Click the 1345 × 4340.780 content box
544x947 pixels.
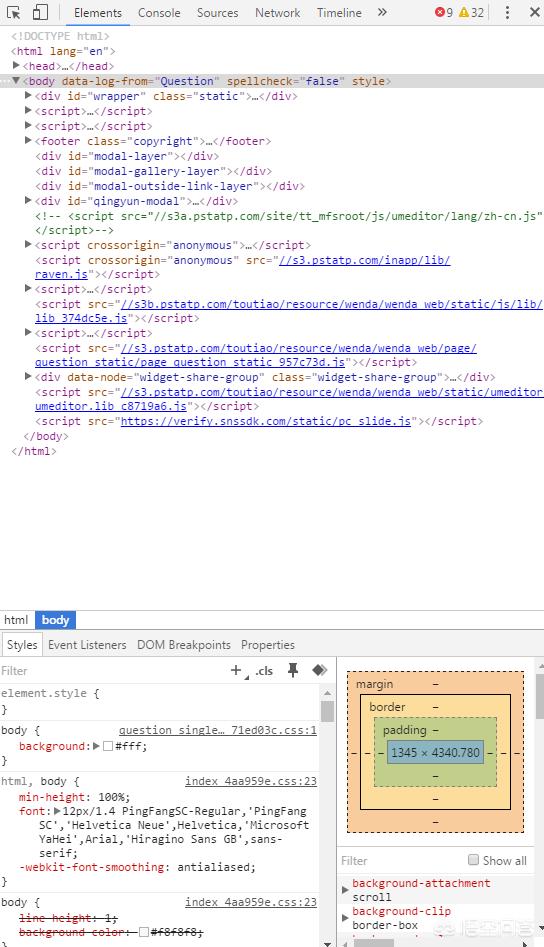coord(435,753)
